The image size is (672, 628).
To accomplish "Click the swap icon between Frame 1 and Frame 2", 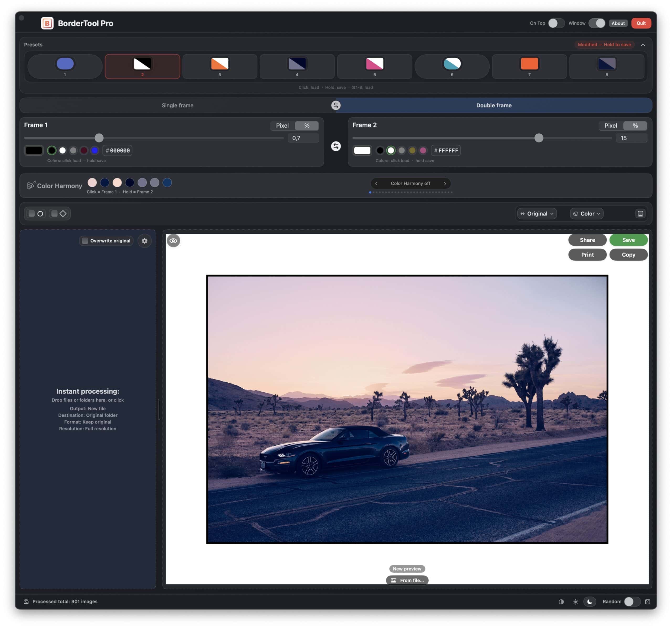I will (x=336, y=146).
